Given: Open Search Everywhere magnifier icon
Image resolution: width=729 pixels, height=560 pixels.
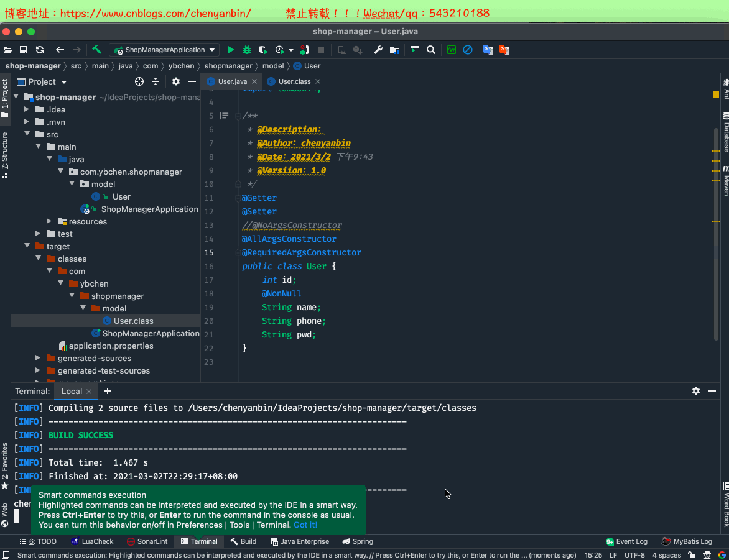Looking at the screenshot, I should tap(431, 50).
